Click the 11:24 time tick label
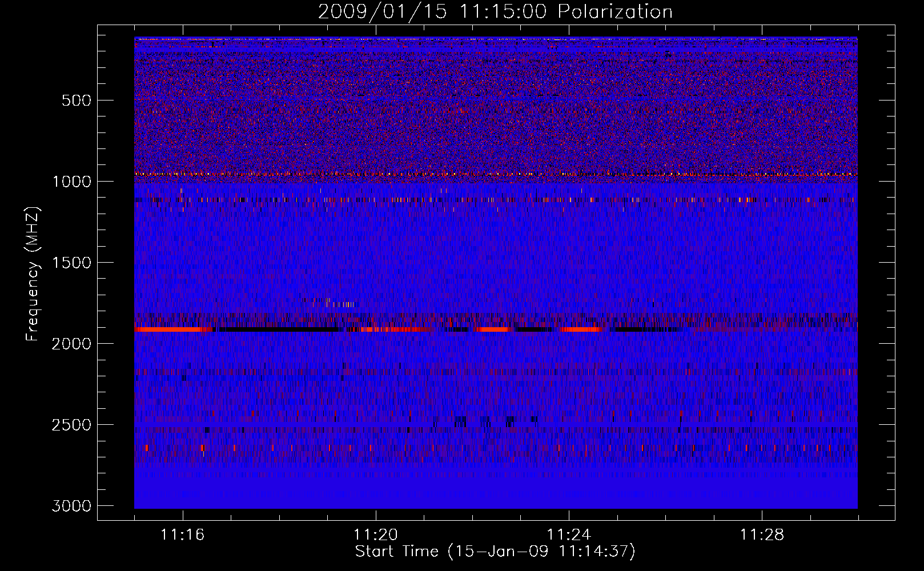Screen dimensions: 924x571 click(569, 535)
